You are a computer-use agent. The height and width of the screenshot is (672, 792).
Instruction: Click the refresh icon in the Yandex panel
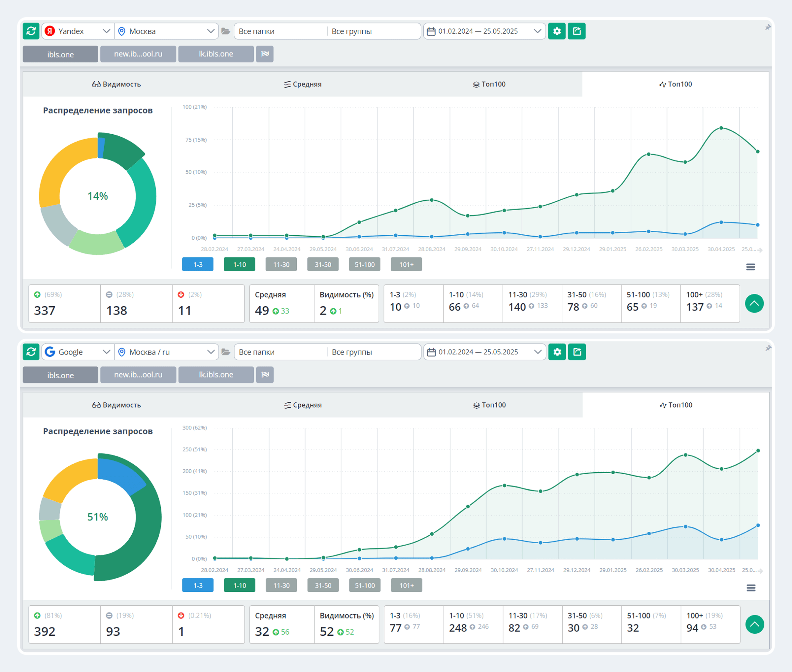tap(31, 31)
